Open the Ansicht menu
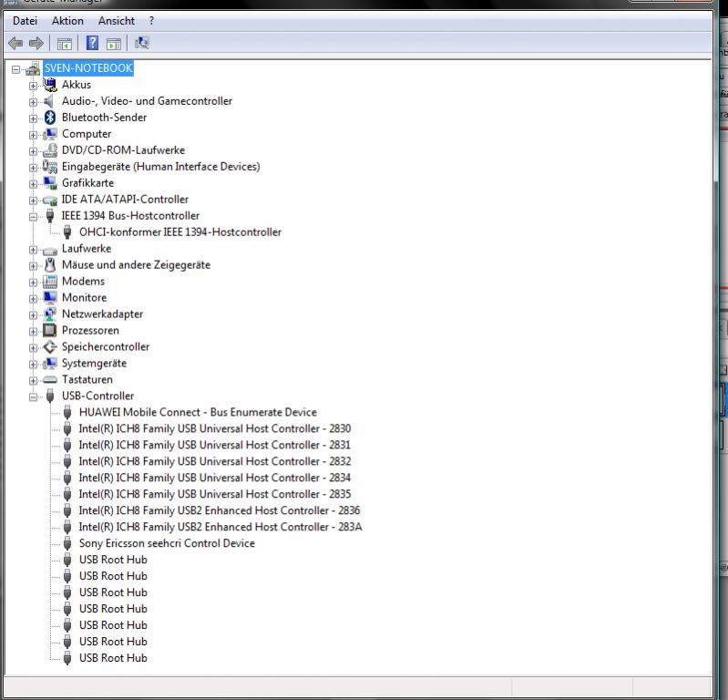 pyautogui.click(x=117, y=21)
